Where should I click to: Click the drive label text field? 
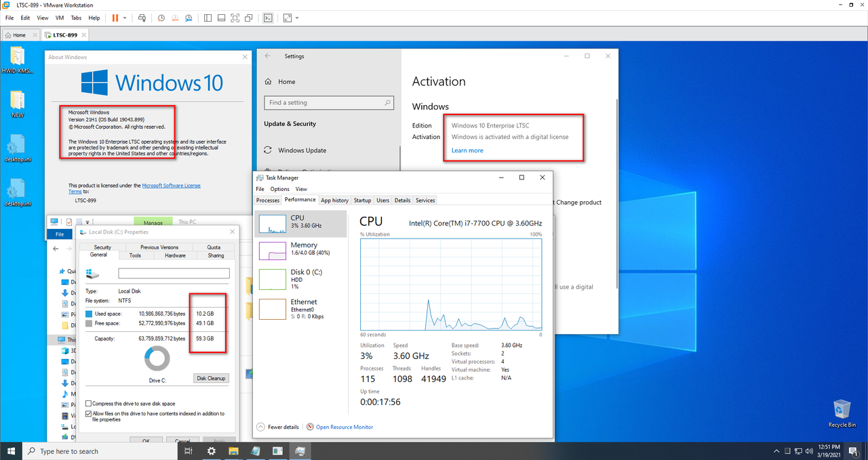click(174, 274)
